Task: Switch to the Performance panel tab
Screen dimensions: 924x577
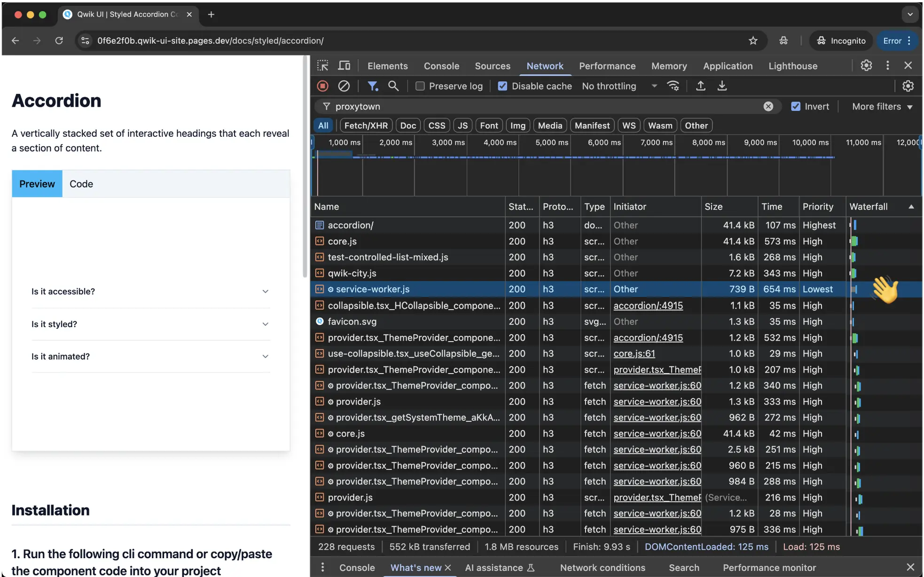Action: pyautogui.click(x=607, y=66)
